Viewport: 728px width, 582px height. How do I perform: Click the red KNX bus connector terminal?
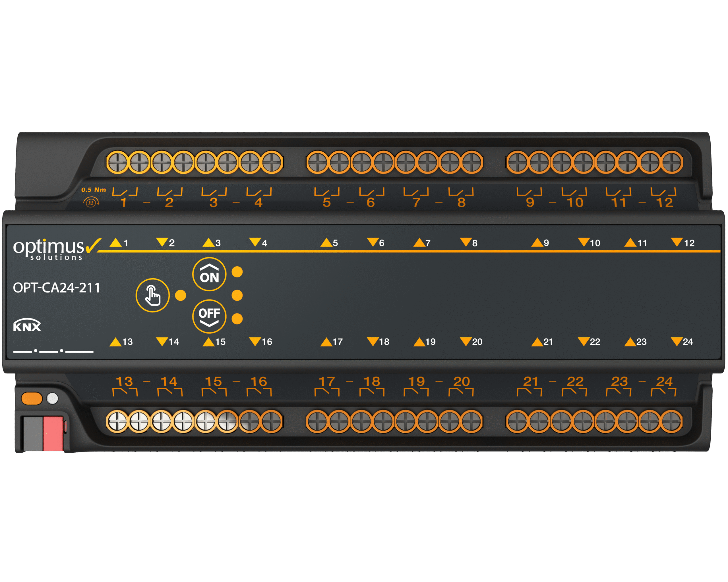pyautogui.click(x=53, y=434)
